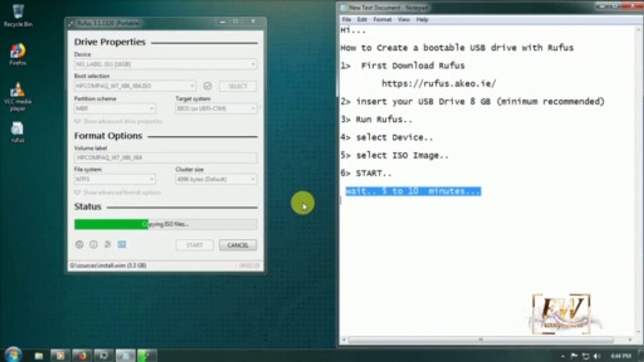The image size is (644, 362).
Task: Open the Cluster size dropdown
Action: (216, 179)
